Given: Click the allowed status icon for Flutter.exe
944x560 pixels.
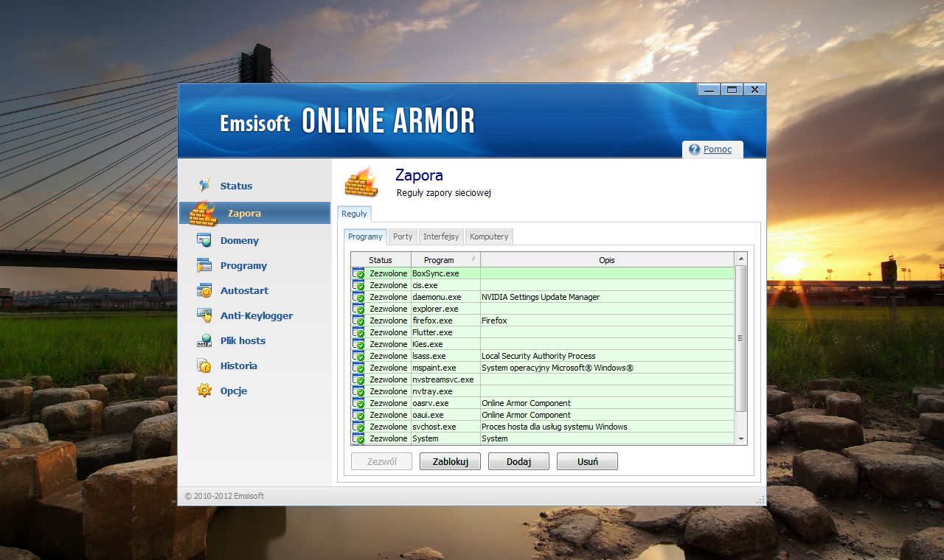Looking at the screenshot, I should [x=359, y=332].
